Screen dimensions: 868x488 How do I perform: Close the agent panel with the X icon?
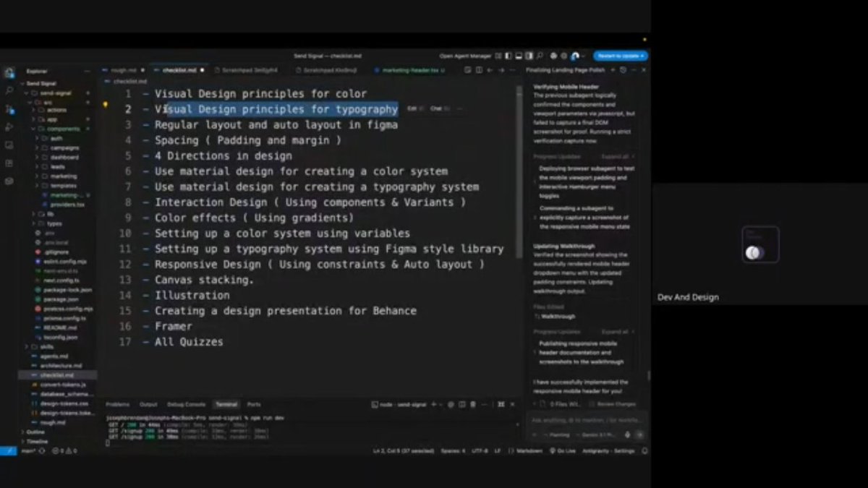coord(644,70)
